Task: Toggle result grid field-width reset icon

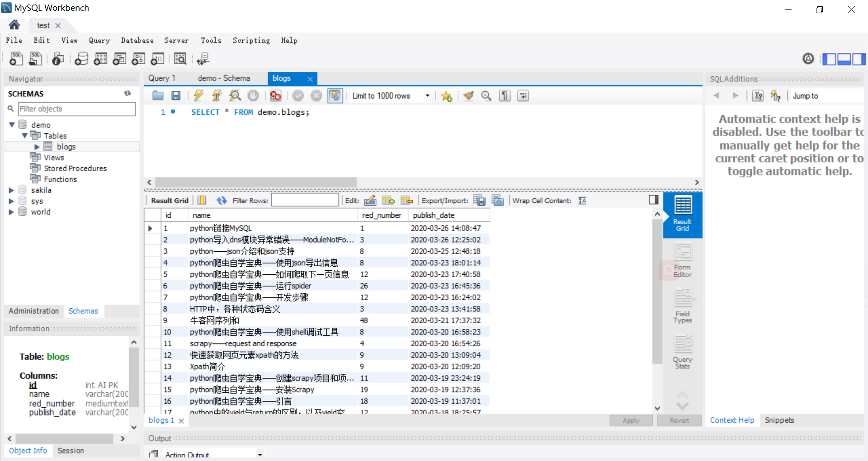Action: click(202, 200)
